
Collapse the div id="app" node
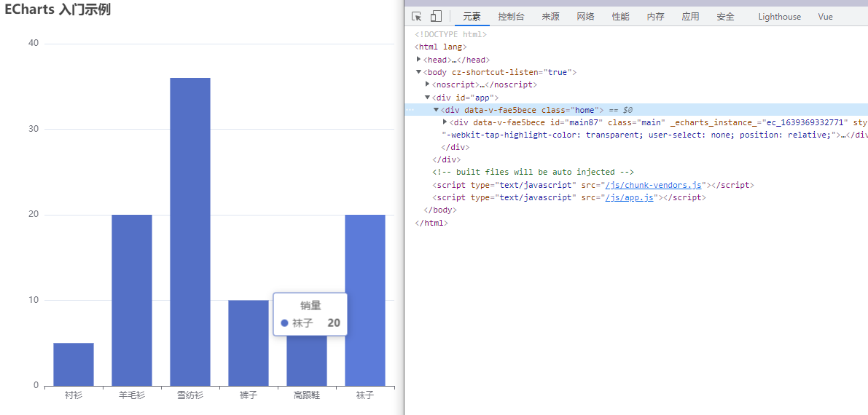427,98
